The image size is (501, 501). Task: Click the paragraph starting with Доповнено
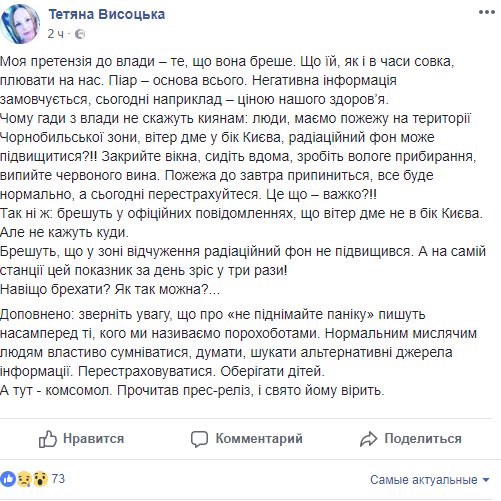(238, 352)
